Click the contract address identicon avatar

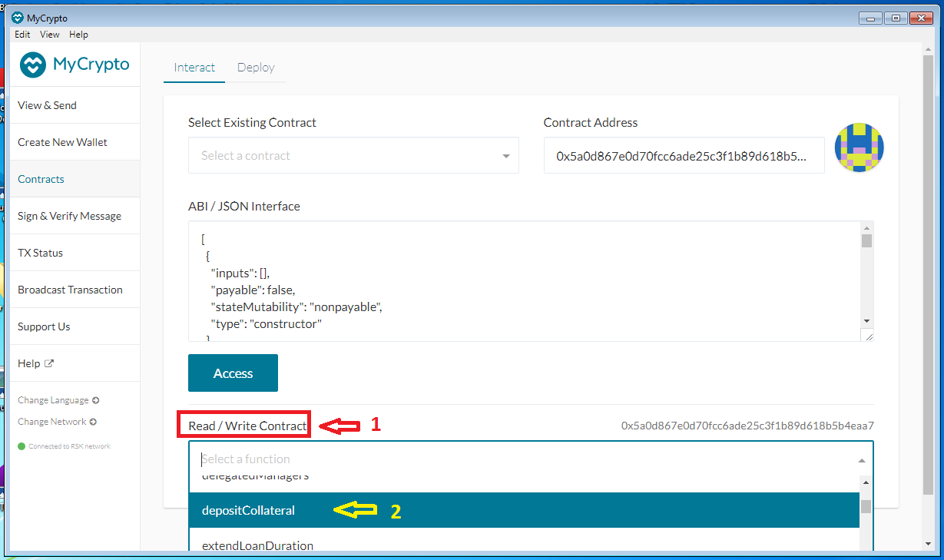[x=859, y=147]
